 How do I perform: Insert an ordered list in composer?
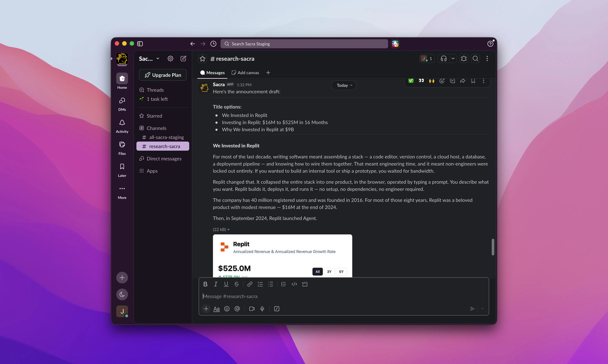[x=260, y=284]
